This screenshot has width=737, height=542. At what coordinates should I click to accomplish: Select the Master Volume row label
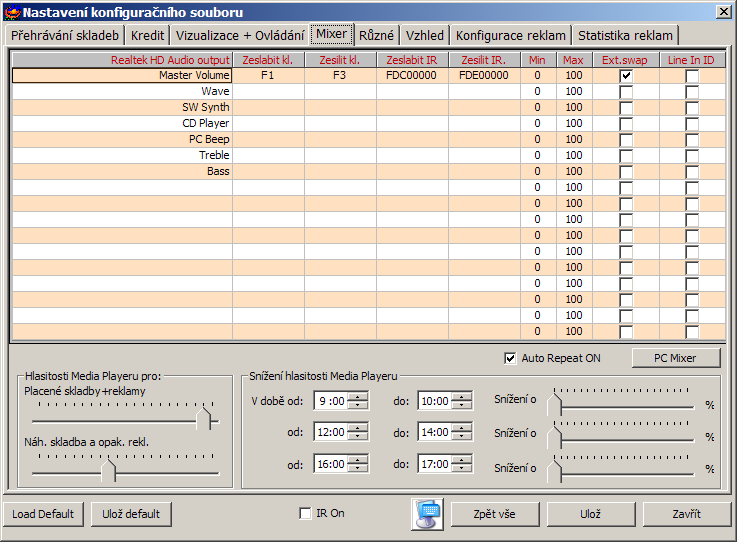(x=122, y=75)
